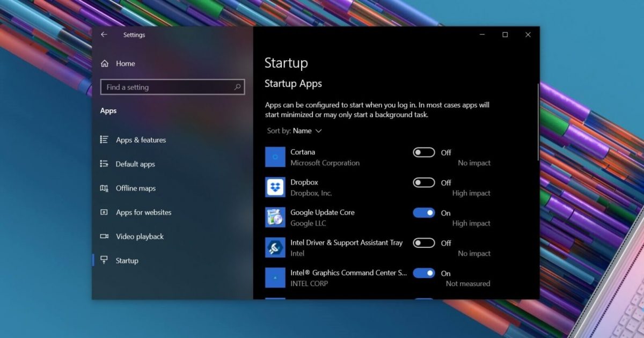Click the search magnifier icon
Image resolution: width=644 pixels, height=338 pixels.
click(237, 87)
